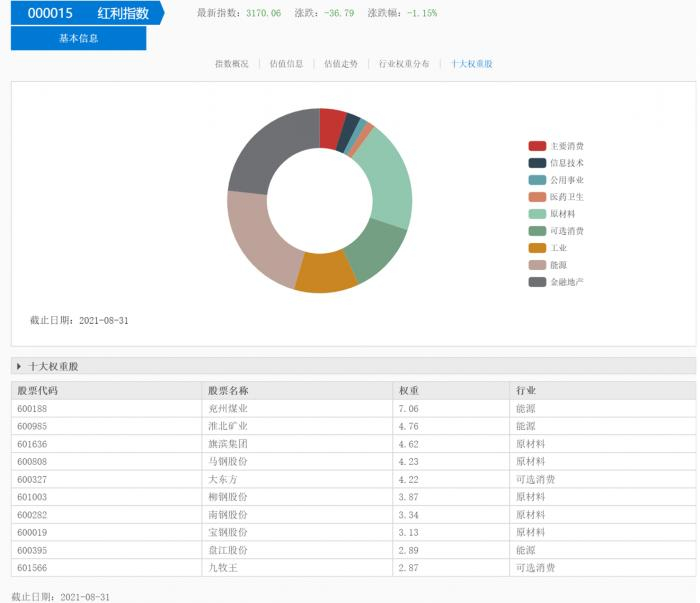Toggle the 主要消费 red legend swatch
The height and width of the screenshot is (603, 700).
point(538,146)
